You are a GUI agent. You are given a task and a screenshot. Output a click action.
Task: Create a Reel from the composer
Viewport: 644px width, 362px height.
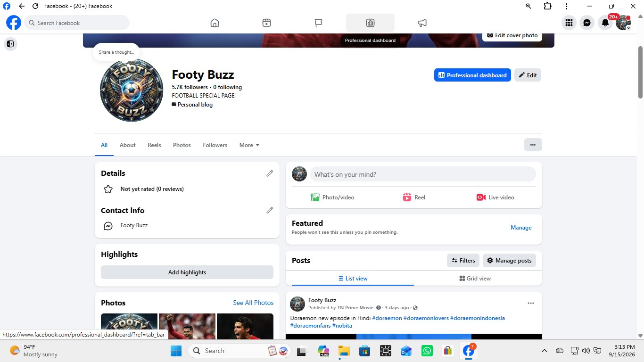pyautogui.click(x=414, y=197)
